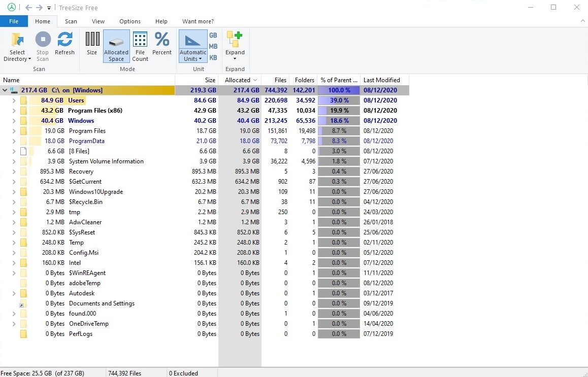Open the Expand dropdown button
This screenshot has width=588, height=377.
235,46
